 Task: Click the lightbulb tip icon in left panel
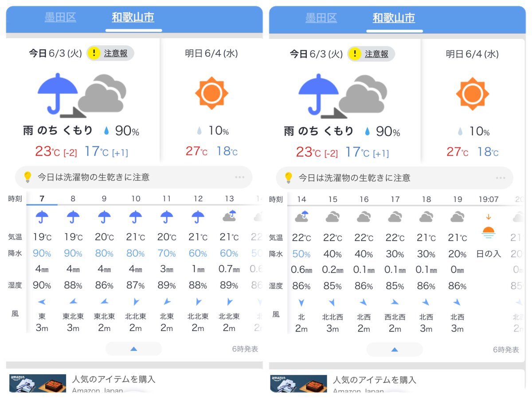27,177
